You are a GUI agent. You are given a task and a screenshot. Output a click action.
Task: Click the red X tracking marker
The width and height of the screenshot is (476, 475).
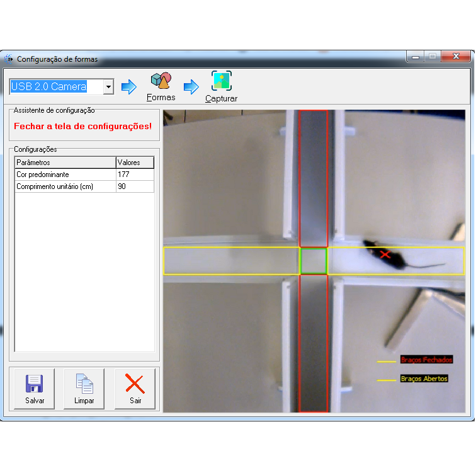click(385, 255)
